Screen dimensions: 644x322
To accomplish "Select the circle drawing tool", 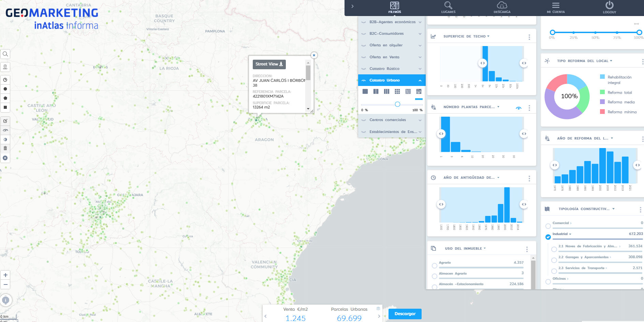I will (x=5, y=89).
